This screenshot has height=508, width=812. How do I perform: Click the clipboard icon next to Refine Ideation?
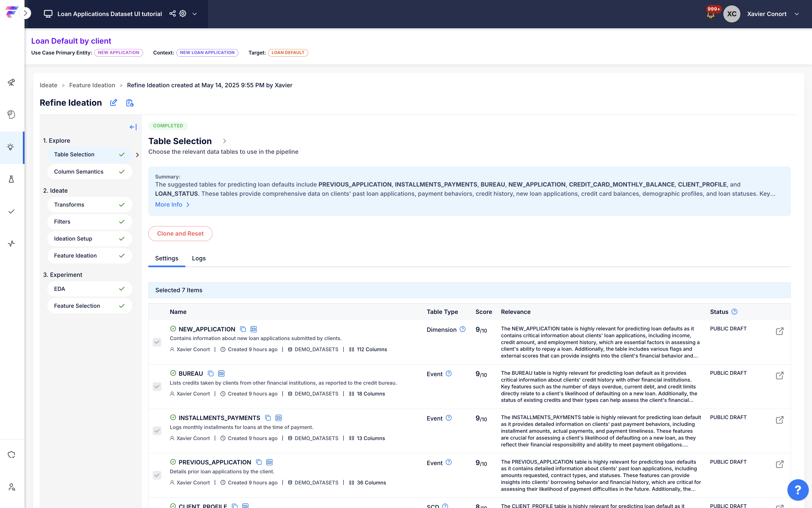click(x=130, y=103)
